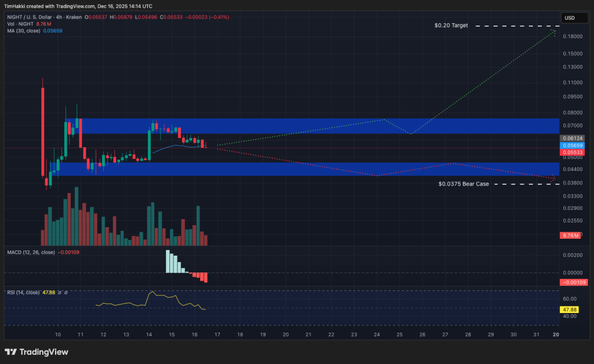Select the MA (30, close) indicator label
The width and height of the screenshot is (594, 364).
[x=23, y=30]
